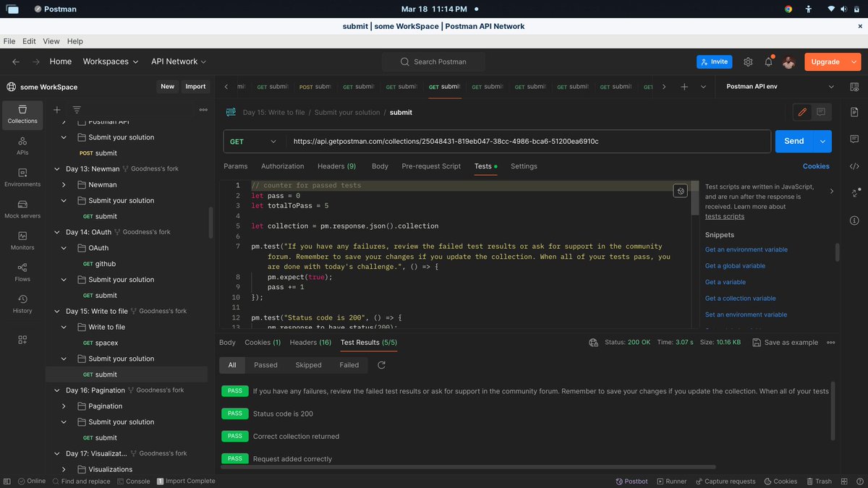Filter test results to Skipped
The width and height of the screenshot is (868, 488).
point(308,365)
